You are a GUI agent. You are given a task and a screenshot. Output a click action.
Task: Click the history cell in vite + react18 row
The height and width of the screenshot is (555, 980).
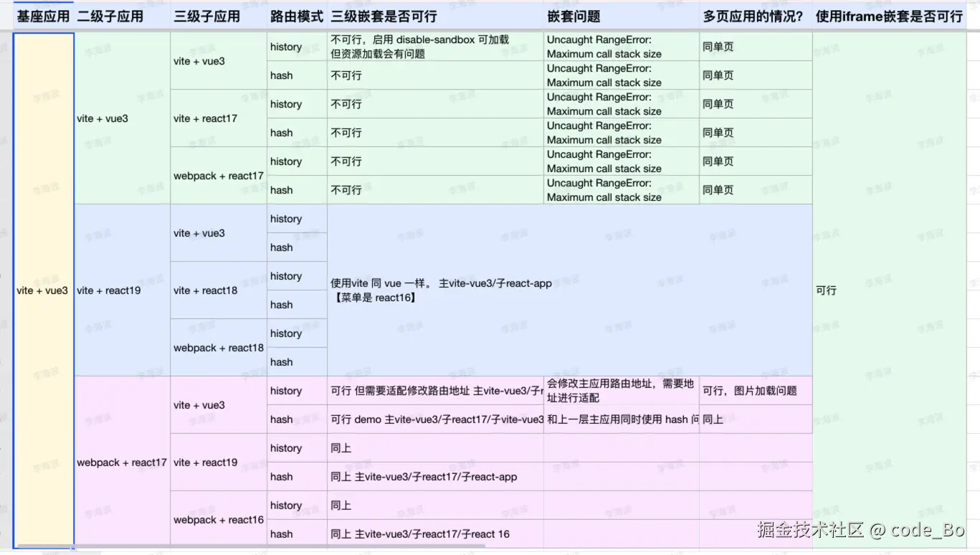[297, 276]
